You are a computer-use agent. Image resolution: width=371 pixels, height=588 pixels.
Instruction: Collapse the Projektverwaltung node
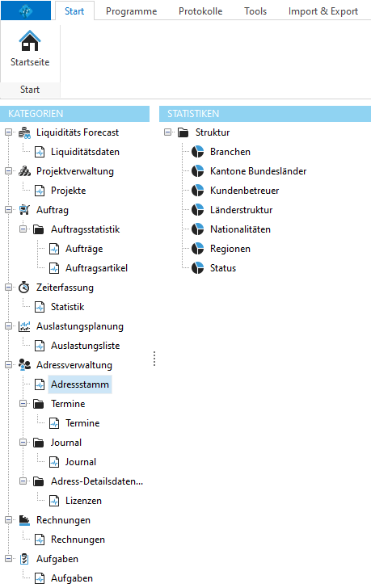coord(8,171)
